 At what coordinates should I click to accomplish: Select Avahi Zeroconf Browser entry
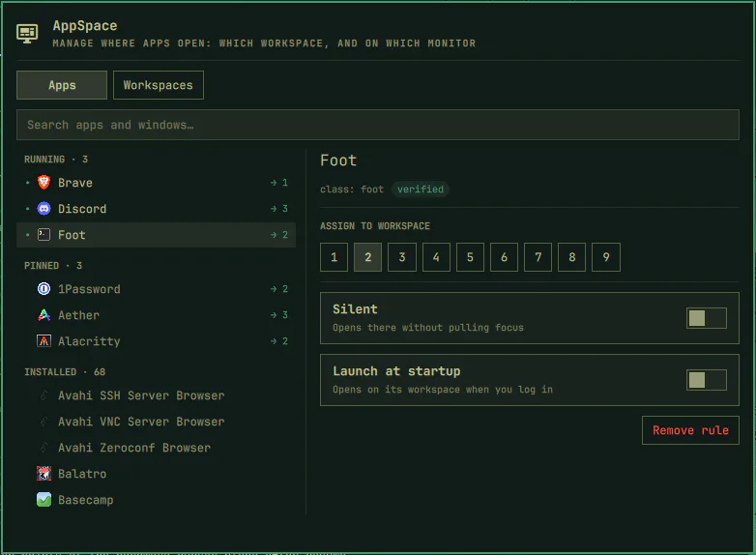click(157, 448)
